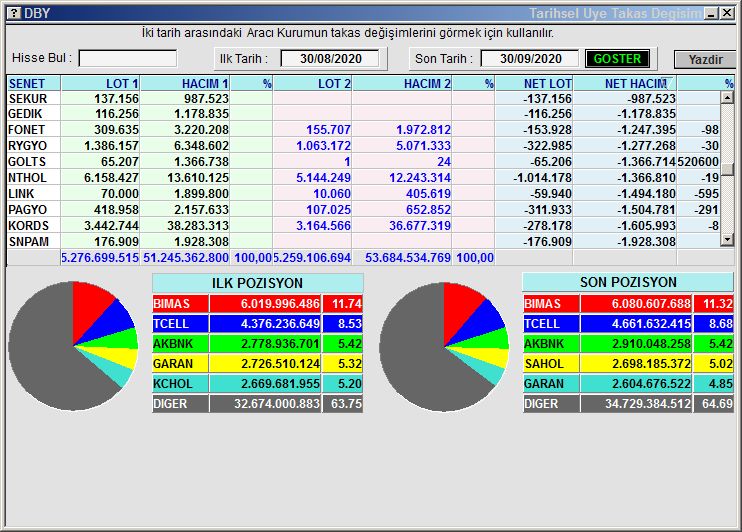The width and height of the screenshot is (742, 532).
Task: Click the percentage value 520600
Action: coord(698,162)
